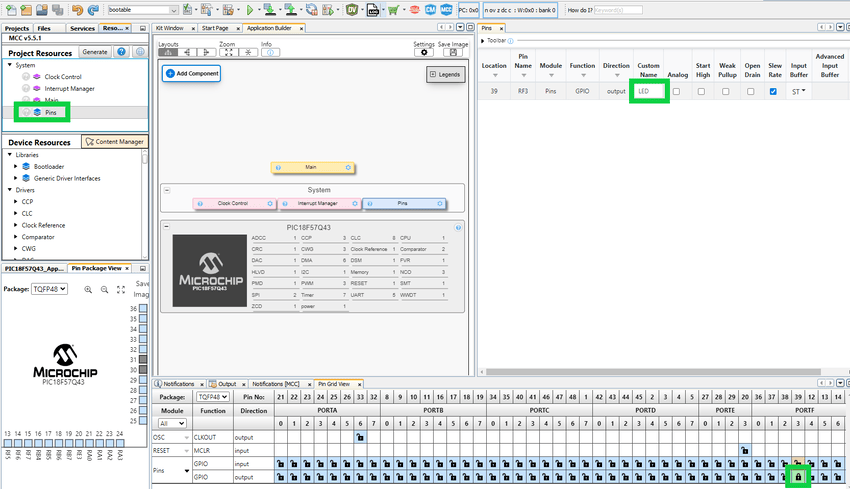Click the Pins block gear icon

pyautogui.click(x=442, y=203)
